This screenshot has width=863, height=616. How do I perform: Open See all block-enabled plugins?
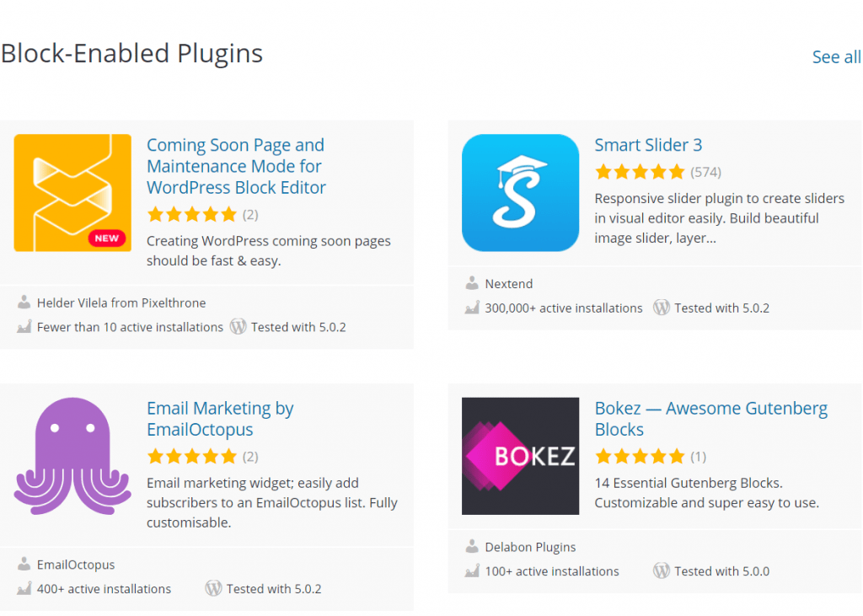[837, 56]
